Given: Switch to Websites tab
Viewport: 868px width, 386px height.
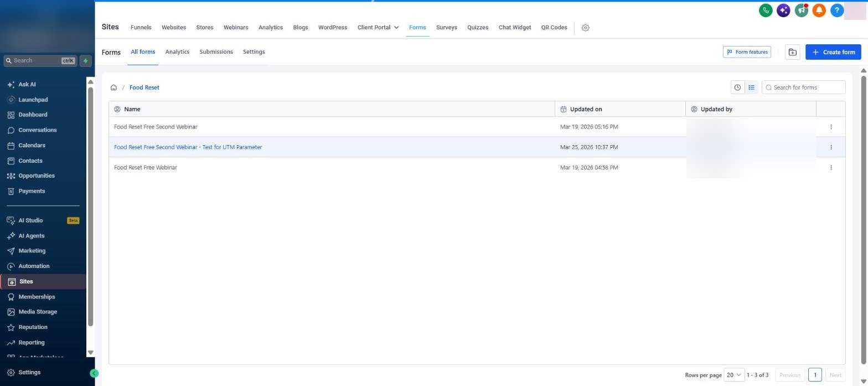Looking at the screenshot, I should pos(174,28).
